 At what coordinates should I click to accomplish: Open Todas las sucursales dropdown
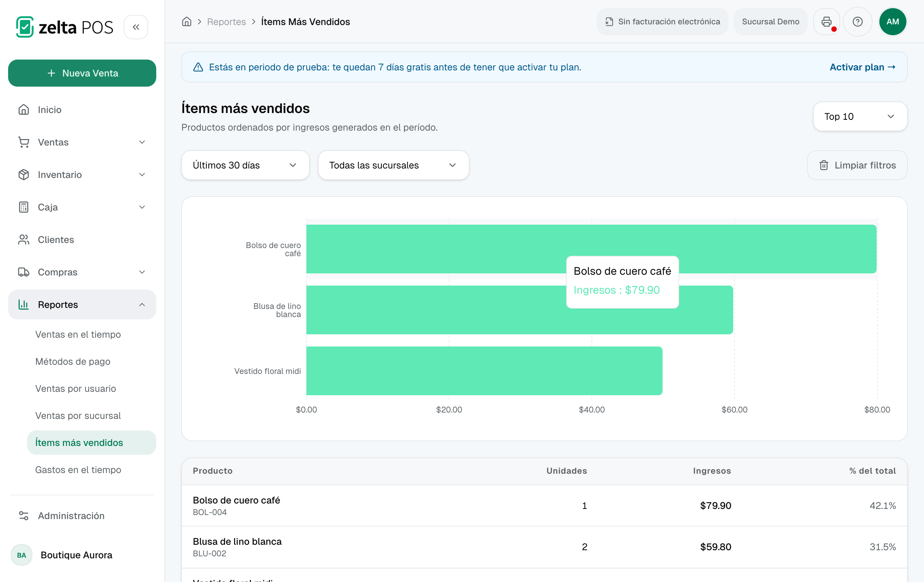(393, 165)
